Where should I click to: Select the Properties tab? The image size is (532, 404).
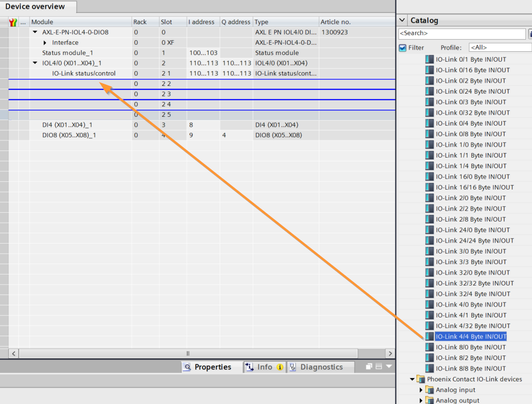[x=208, y=367]
